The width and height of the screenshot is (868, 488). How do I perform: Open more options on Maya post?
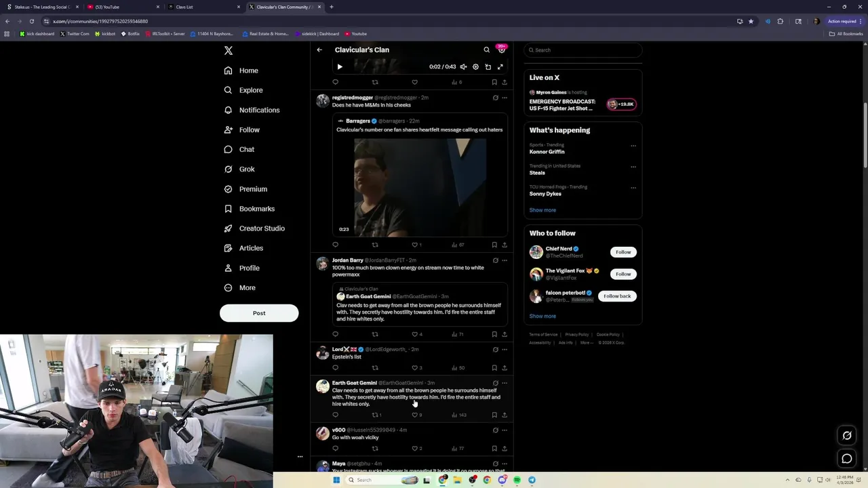pyautogui.click(x=504, y=464)
